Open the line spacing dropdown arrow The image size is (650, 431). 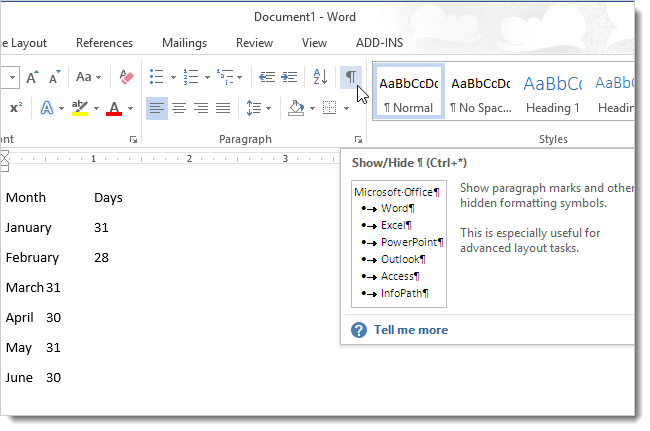tap(268, 109)
